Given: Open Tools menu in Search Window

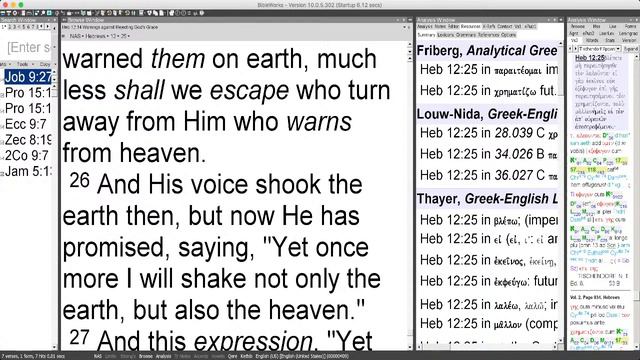Looking at the screenshot, I should 22,64.
